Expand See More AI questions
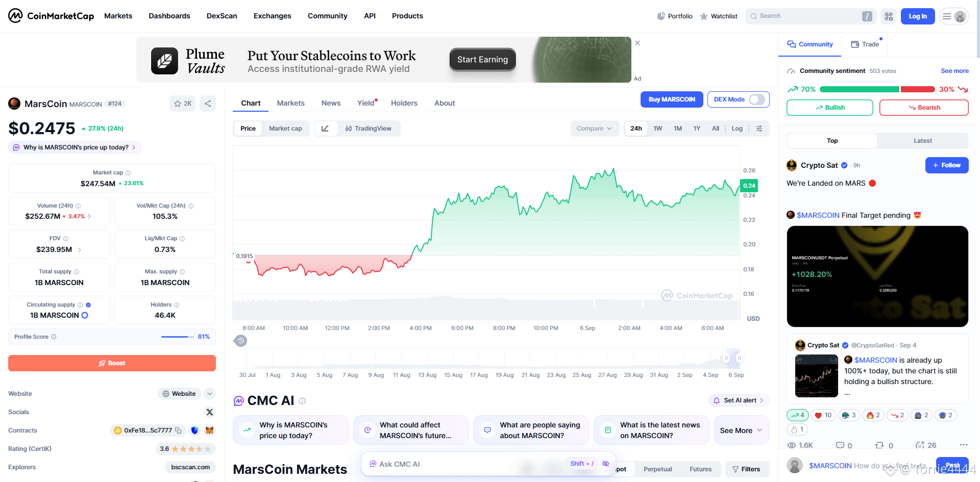Screen dimensions: 980x482 coord(741,430)
